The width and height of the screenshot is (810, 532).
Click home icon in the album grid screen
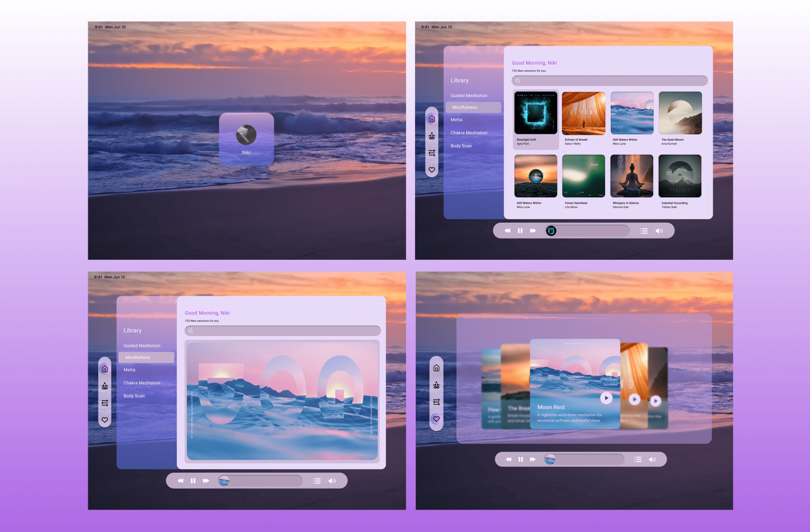pyautogui.click(x=431, y=119)
